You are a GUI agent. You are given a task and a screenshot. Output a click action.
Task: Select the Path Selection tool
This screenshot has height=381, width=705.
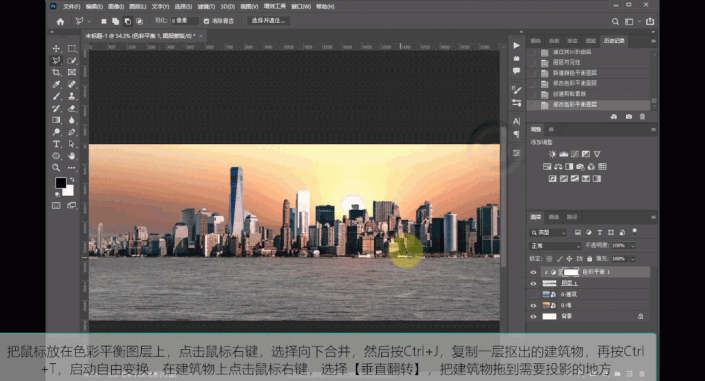click(x=71, y=144)
